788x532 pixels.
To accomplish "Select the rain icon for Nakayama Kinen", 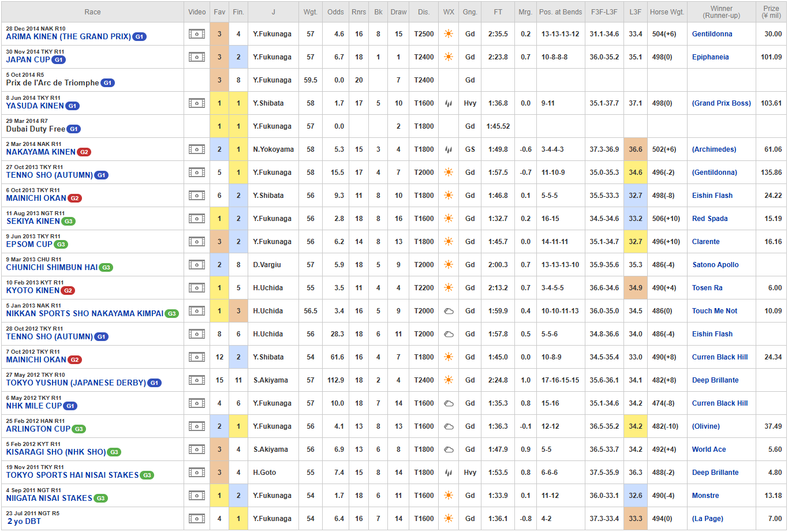I will [449, 149].
